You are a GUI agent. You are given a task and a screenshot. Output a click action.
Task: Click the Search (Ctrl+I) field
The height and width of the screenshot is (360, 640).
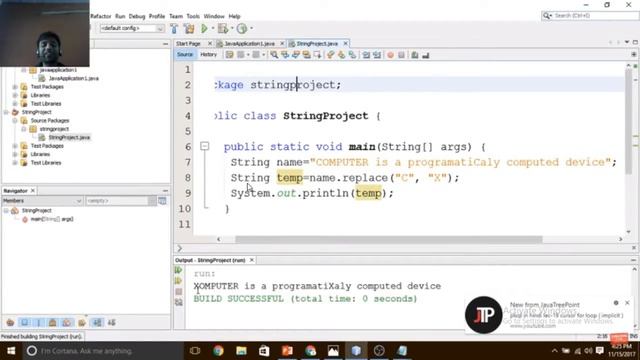click(x=590, y=16)
